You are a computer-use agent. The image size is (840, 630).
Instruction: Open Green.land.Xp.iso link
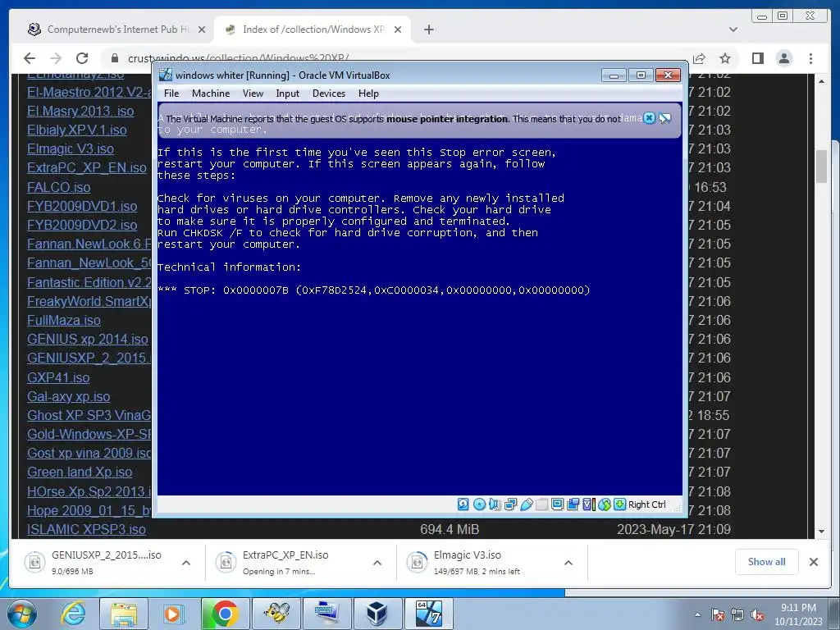pos(80,472)
